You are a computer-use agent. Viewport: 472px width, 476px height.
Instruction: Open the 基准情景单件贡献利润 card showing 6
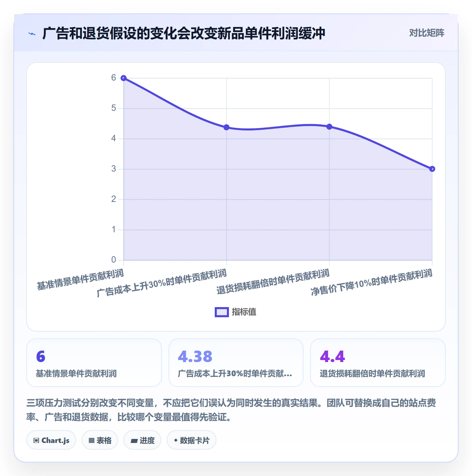[94, 363]
